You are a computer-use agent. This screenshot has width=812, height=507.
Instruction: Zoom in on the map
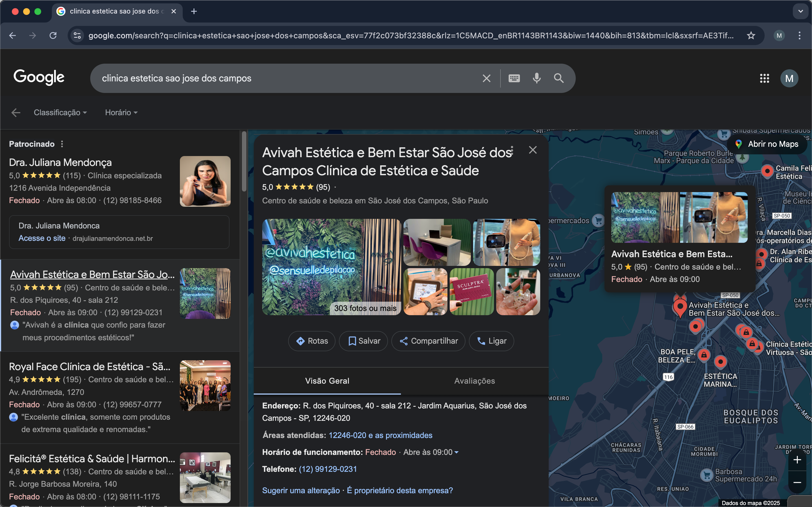tap(797, 460)
